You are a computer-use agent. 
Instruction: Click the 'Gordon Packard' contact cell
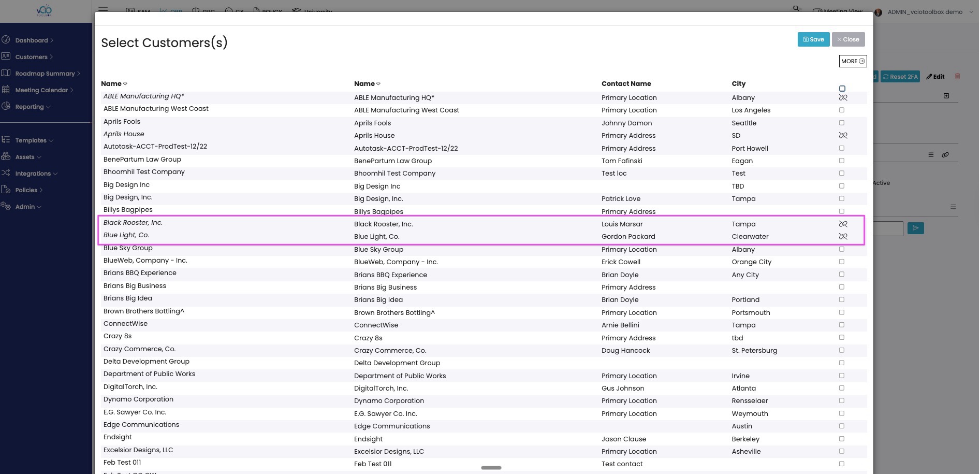(628, 236)
